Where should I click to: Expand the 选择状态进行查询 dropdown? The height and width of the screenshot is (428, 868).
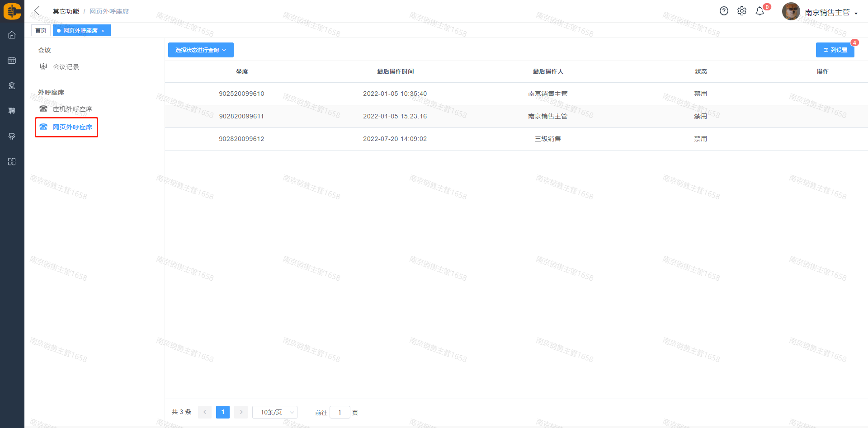click(201, 50)
